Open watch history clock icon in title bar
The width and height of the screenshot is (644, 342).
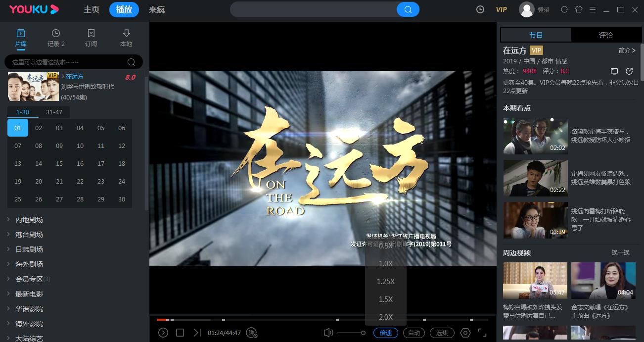point(480,9)
